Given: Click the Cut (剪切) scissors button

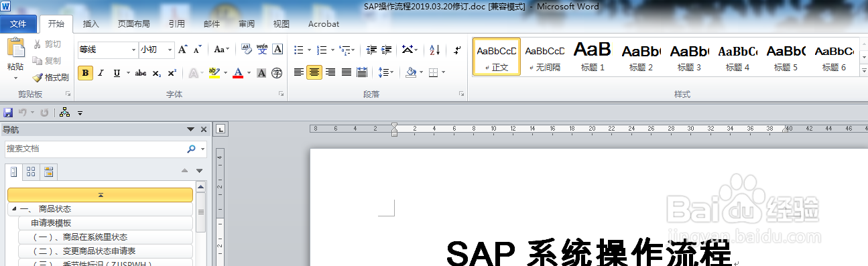Looking at the screenshot, I should [x=48, y=44].
